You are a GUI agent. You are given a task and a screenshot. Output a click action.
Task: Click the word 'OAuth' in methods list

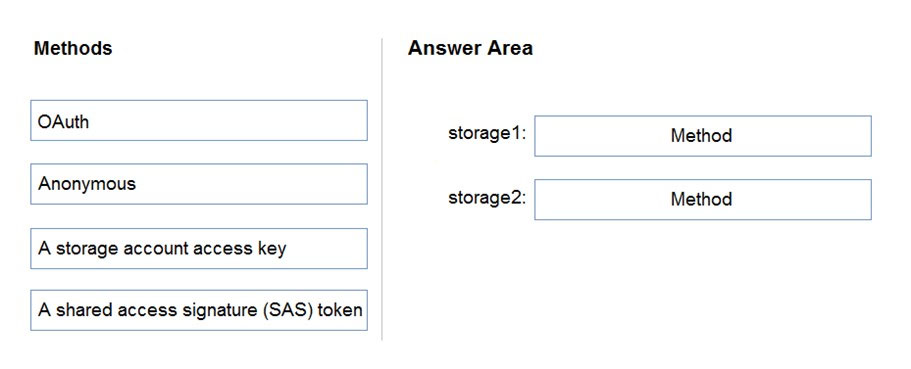pos(63,121)
